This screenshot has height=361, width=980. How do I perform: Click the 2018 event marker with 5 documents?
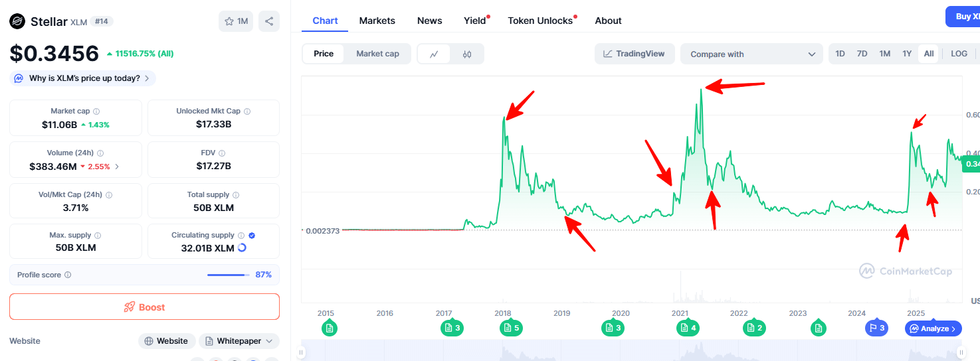(512, 328)
